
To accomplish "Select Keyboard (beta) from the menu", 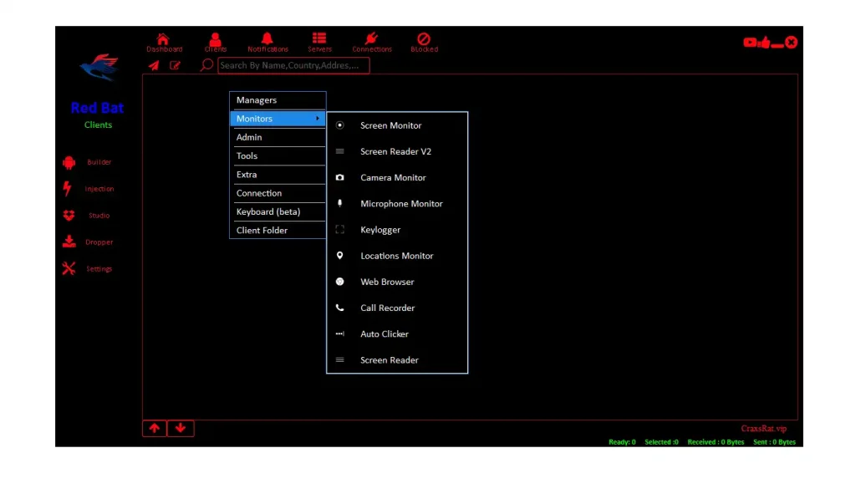I will click(x=278, y=211).
